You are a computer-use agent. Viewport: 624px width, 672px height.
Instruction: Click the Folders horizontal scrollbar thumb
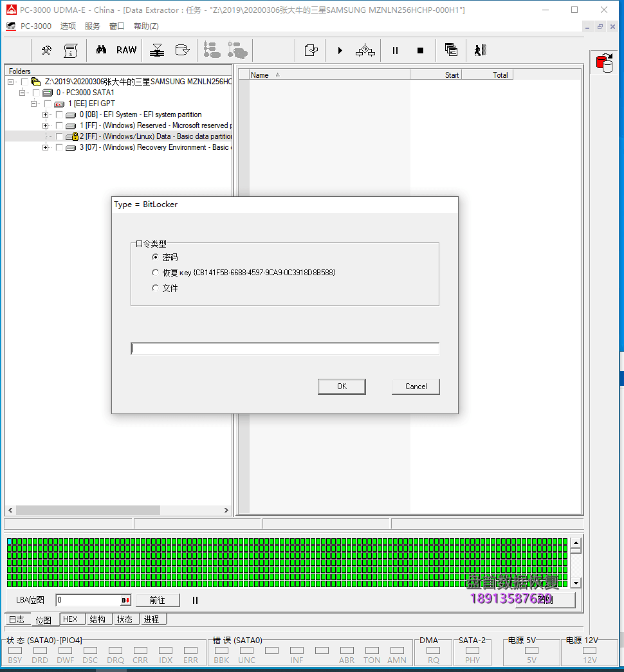[88, 510]
